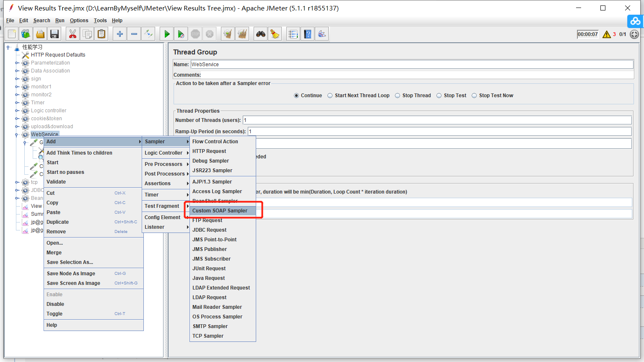Collapse the root 性能学习 test plan node
The width and height of the screenshot is (644, 362).
tap(8, 47)
